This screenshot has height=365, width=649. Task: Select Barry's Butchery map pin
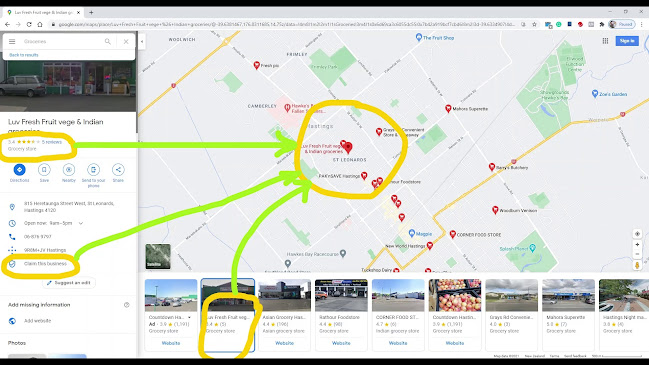[492, 167]
